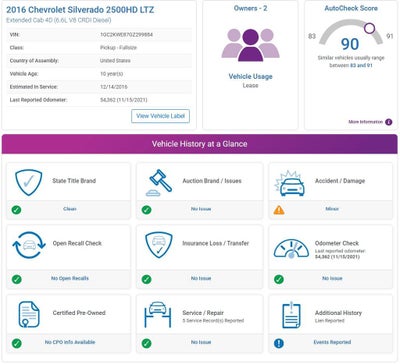
Task: Click the Accident / Damage car icon
Action: pyautogui.click(x=290, y=183)
